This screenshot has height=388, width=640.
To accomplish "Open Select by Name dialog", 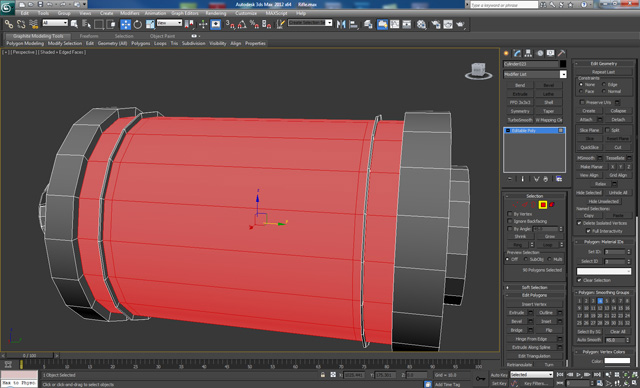I will click(x=87, y=24).
